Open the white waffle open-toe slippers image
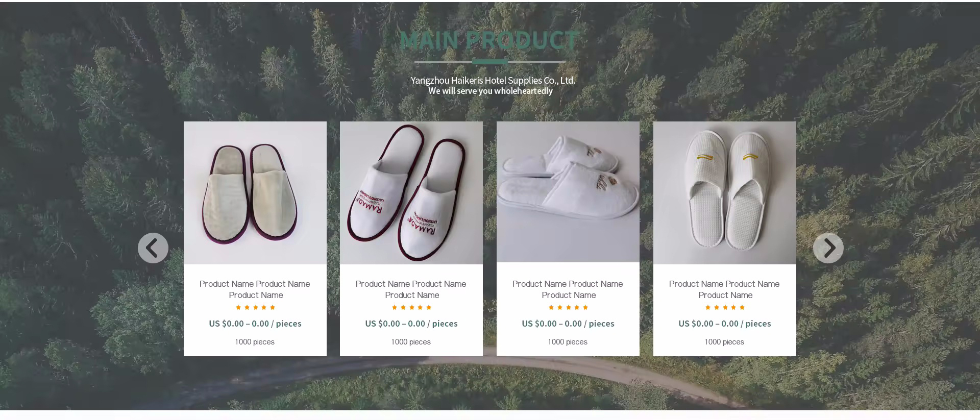This screenshot has width=980, height=420. (725, 193)
